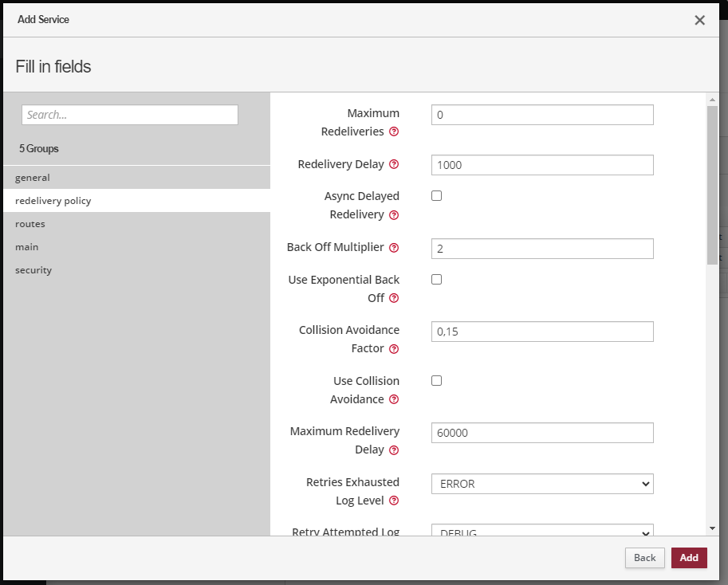The image size is (728, 585).
Task: Show help for Maximum Redelivery Delay
Action: coord(394,450)
